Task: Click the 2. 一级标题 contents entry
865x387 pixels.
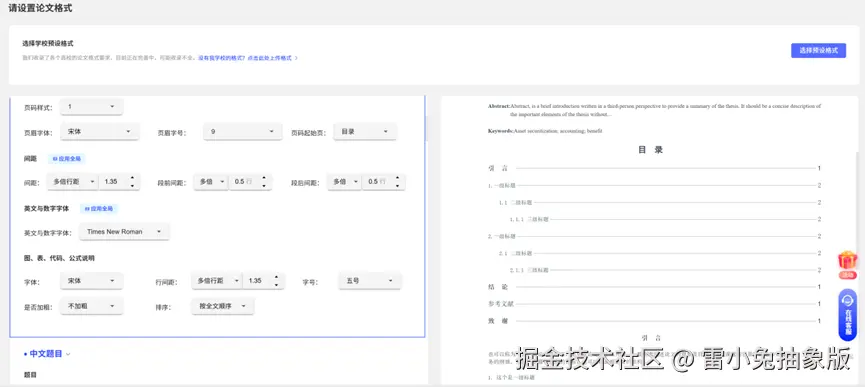Action: [654, 236]
